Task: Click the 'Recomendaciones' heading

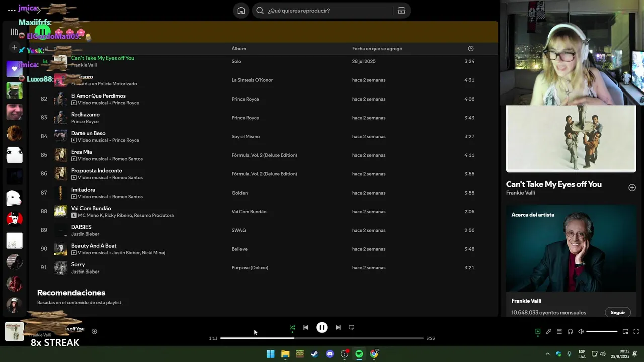Action: [x=71, y=293]
